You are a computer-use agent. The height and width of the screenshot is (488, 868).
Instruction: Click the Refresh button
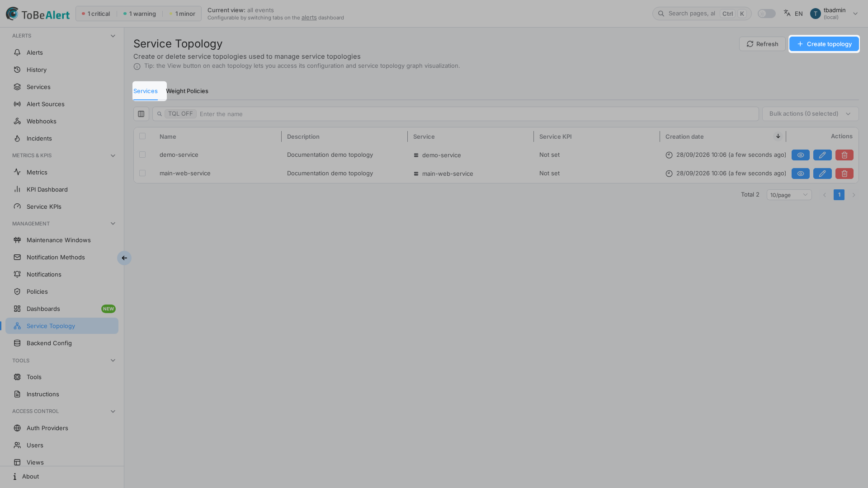coord(762,44)
